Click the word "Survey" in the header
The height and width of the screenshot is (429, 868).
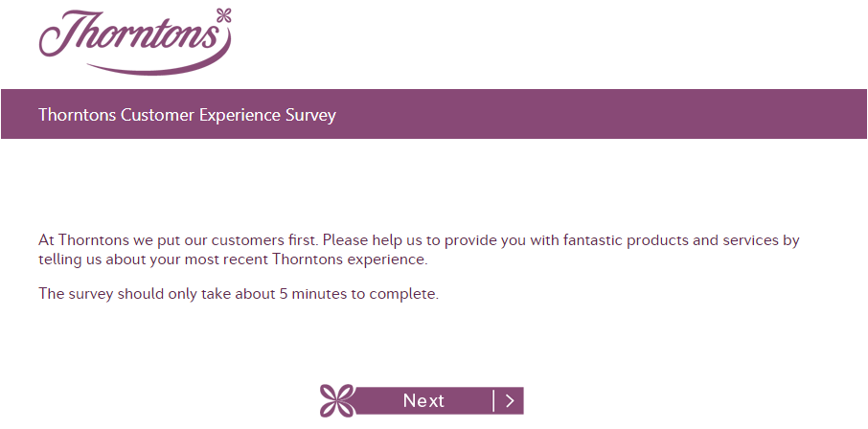310,115
